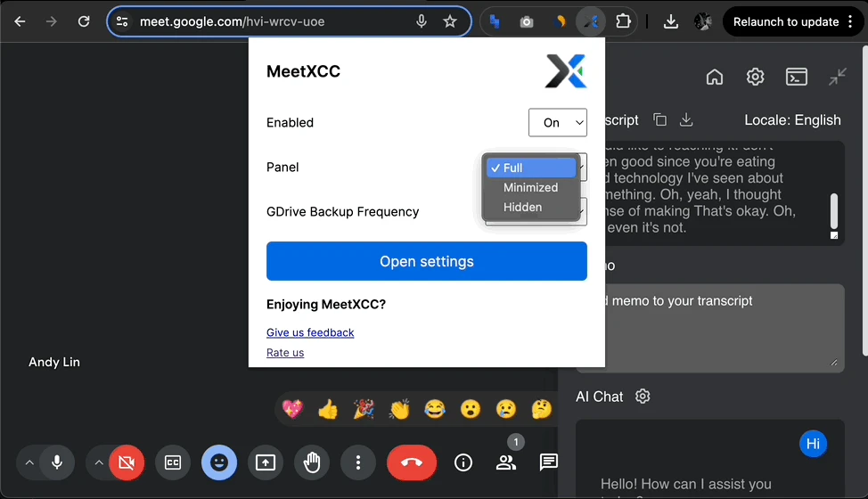Send the clapping hands emoji reaction
868x499 pixels.
tap(399, 409)
